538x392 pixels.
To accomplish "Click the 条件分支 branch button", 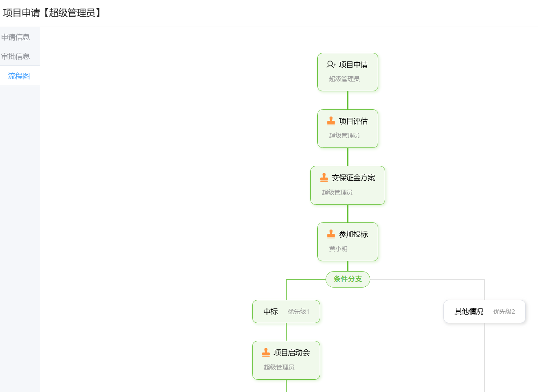I will coord(348,279).
